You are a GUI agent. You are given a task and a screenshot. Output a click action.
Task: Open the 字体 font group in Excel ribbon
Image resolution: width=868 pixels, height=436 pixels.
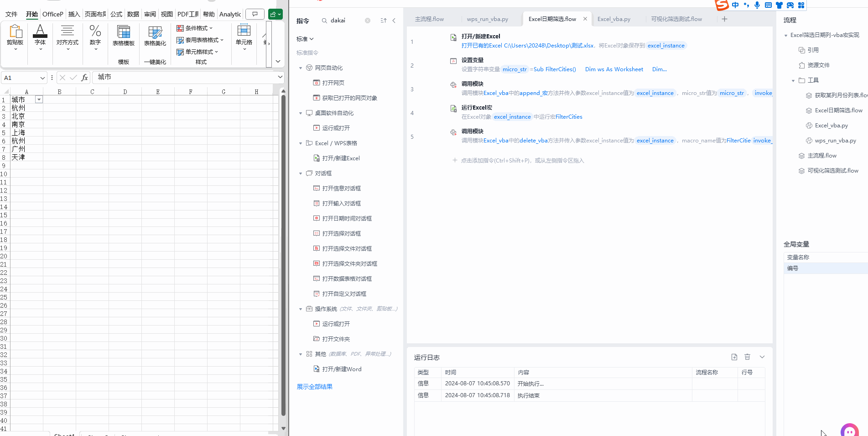(x=40, y=37)
